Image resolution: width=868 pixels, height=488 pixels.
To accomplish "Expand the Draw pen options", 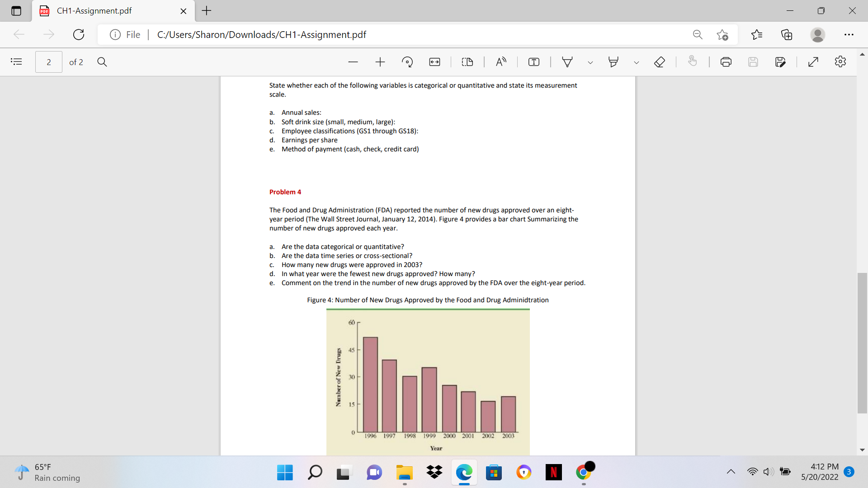I will pos(590,62).
